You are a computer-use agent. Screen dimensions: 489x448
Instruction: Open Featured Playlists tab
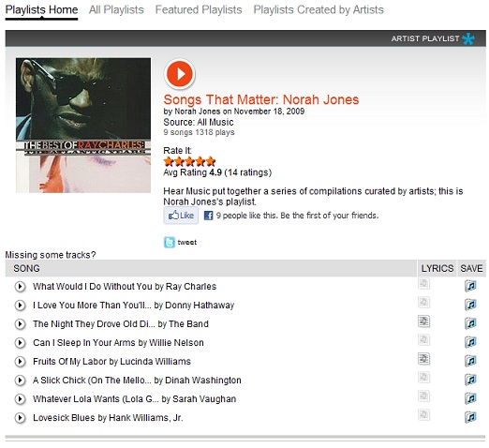tap(199, 9)
